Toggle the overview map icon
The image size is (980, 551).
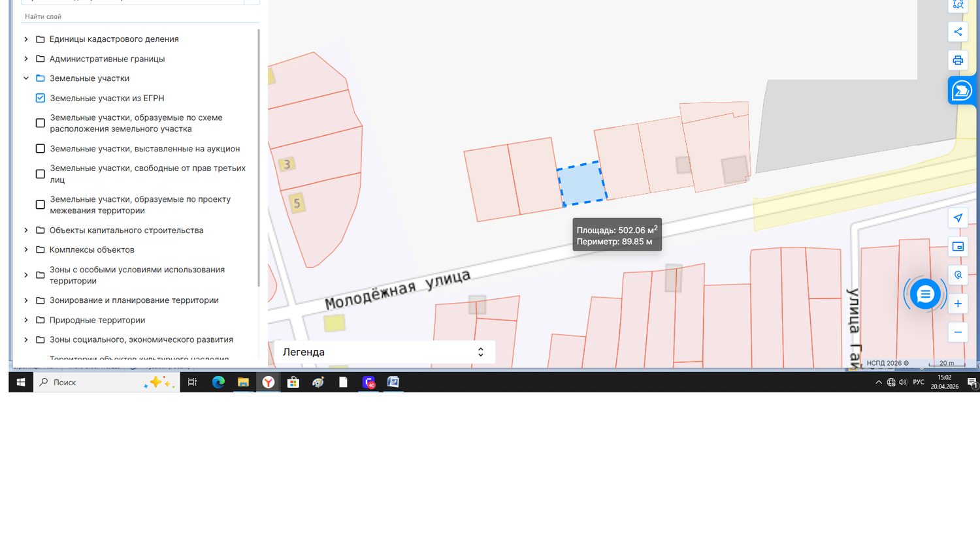(958, 247)
